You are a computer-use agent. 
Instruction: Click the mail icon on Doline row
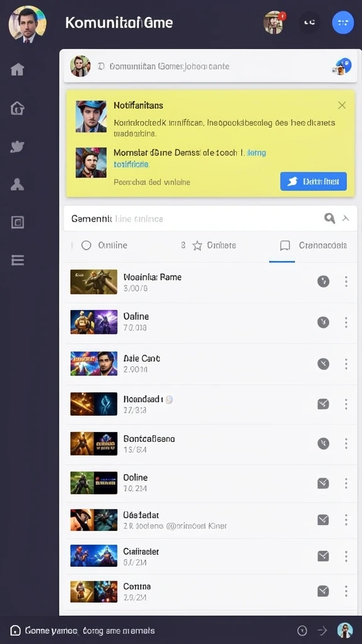(x=324, y=484)
